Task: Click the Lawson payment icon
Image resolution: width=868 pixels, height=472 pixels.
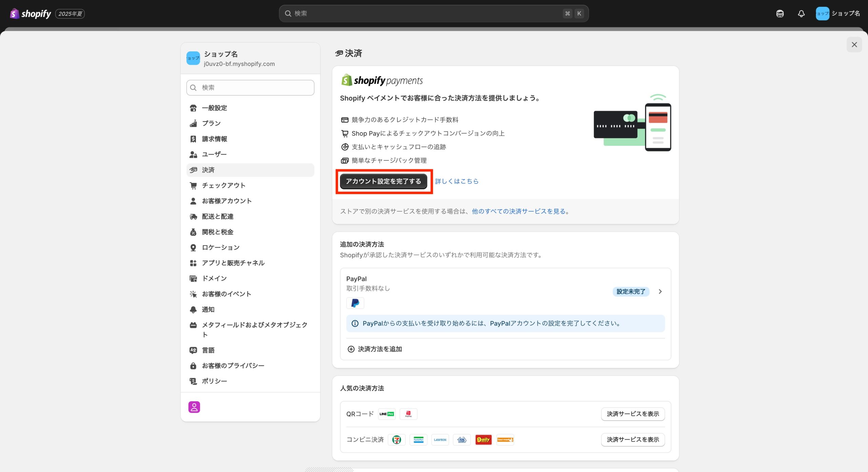Action: pyautogui.click(x=440, y=440)
